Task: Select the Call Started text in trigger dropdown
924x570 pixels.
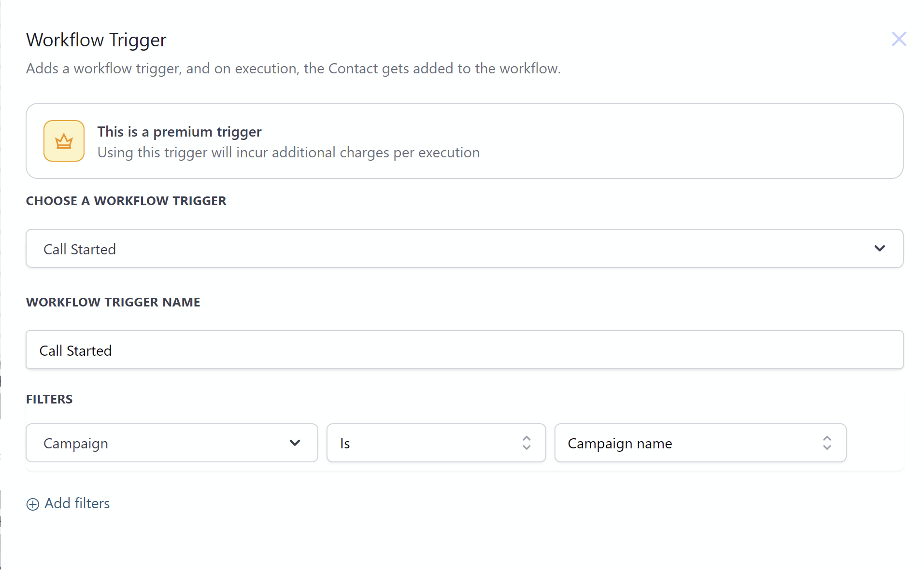Action: [80, 250]
